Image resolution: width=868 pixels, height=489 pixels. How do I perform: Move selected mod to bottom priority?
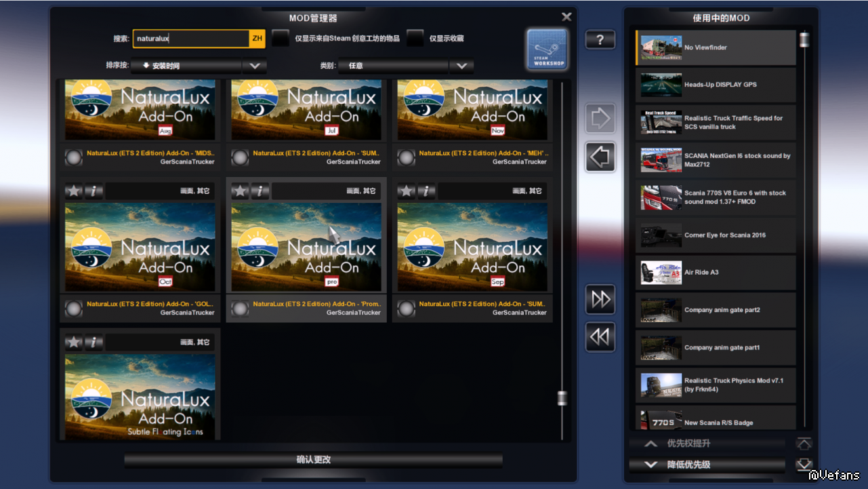point(804,465)
